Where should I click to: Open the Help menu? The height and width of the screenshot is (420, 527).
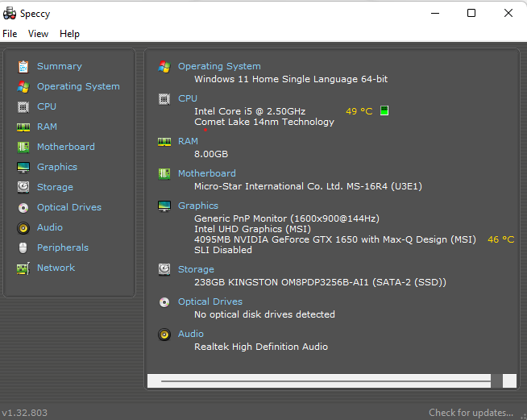pyautogui.click(x=69, y=34)
